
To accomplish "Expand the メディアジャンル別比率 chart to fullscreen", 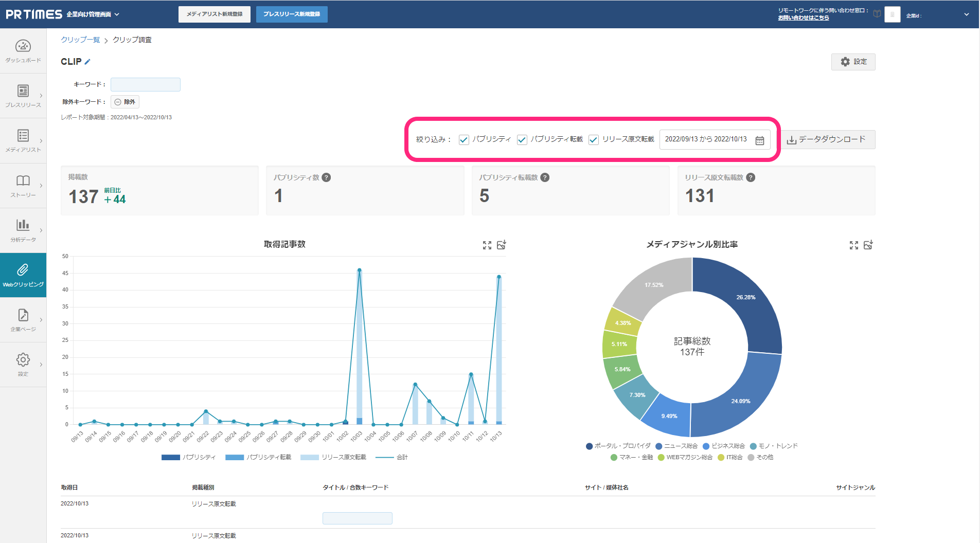I will (854, 245).
